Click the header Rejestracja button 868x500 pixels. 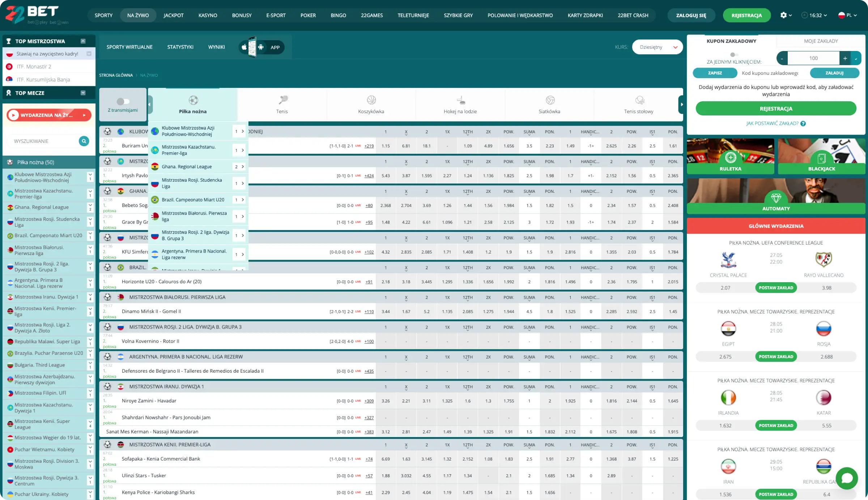pyautogui.click(x=746, y=15)
